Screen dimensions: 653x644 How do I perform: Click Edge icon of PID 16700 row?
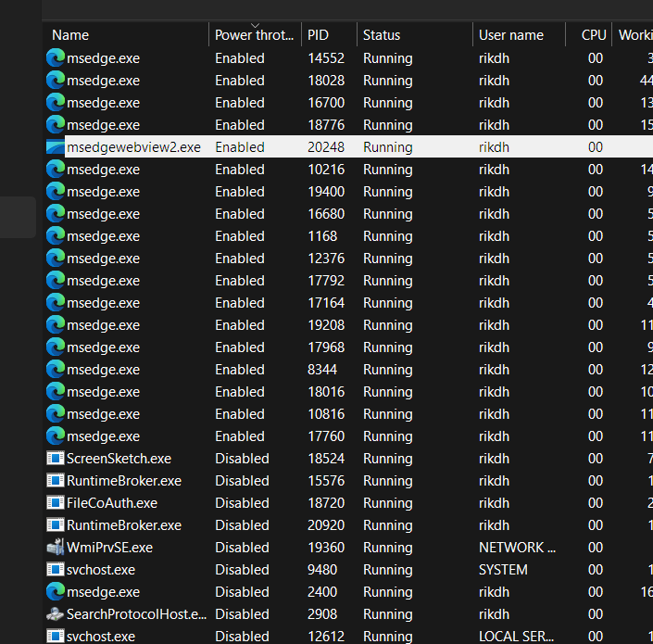click(56, 103)
